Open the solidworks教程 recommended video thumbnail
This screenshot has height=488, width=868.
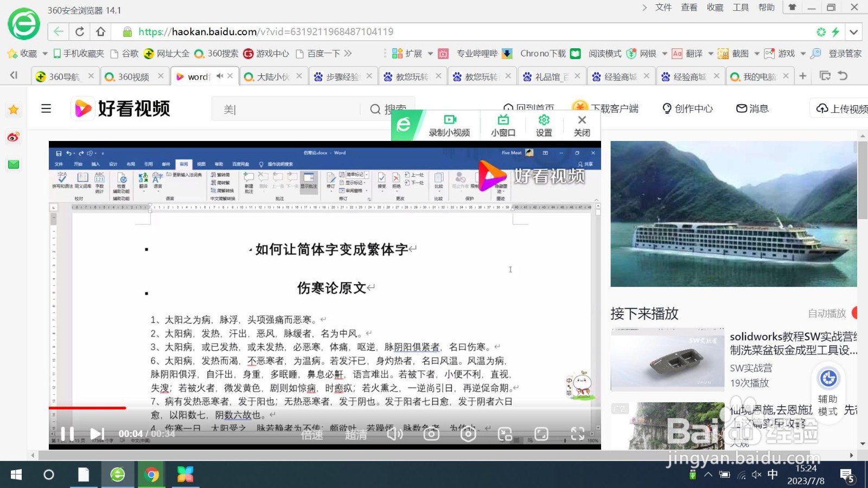667,359
